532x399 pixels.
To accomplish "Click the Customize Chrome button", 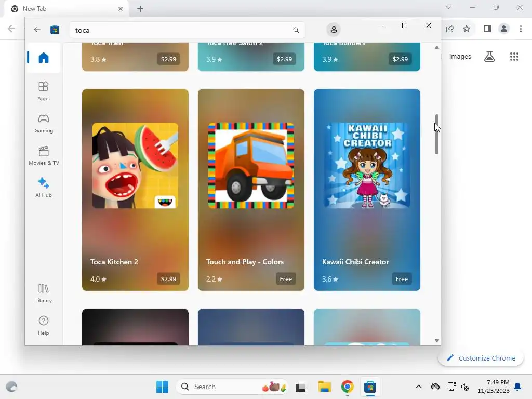I will point(481,358).
